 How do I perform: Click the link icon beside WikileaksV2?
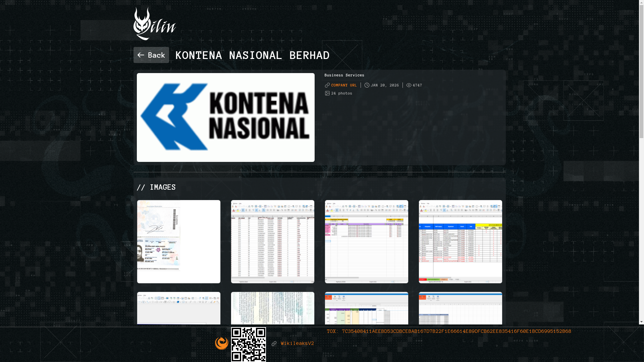[274, 344]
